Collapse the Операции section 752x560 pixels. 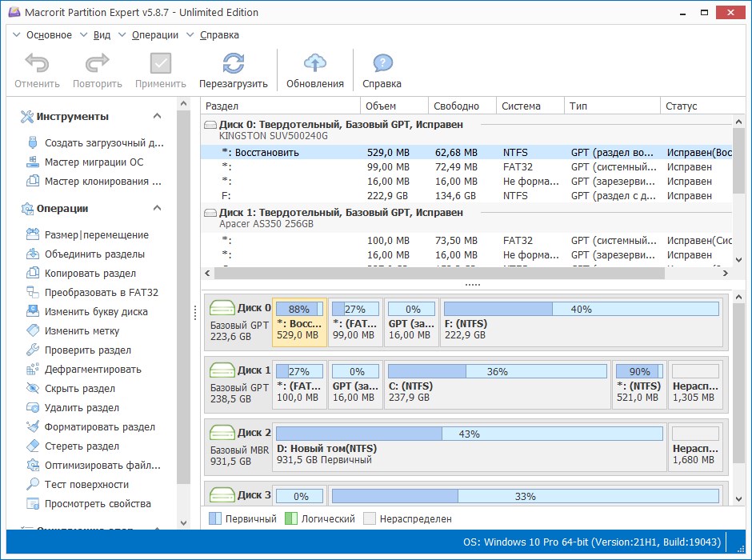157,209
